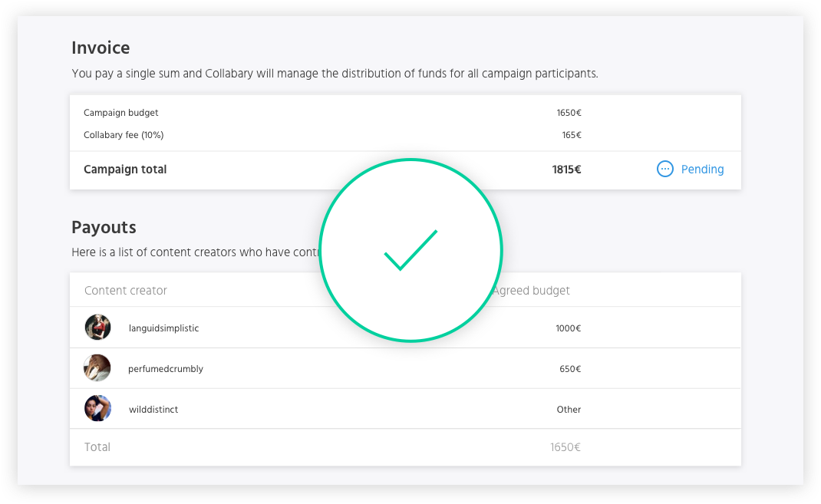Click the Campaign budget row label
Image resolution: width=821 pixels, height=504 pixels.
pos(121,113)
